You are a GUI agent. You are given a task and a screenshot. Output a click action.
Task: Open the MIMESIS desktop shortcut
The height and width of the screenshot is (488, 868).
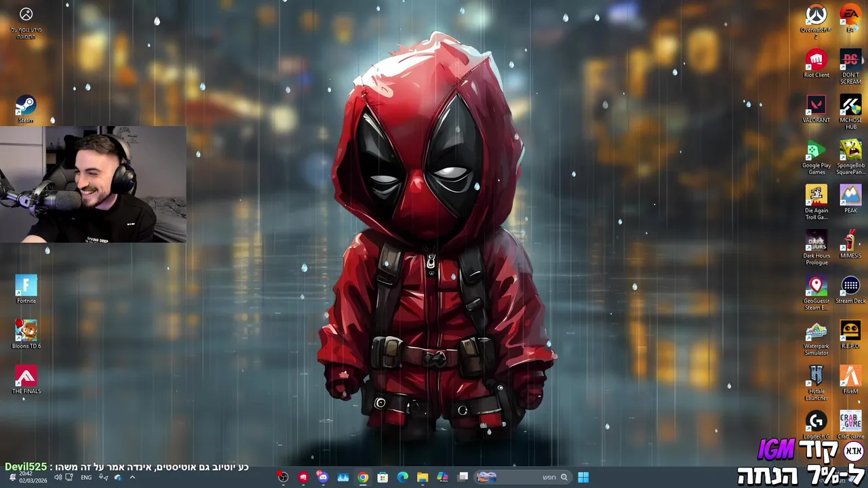point(850,244)
